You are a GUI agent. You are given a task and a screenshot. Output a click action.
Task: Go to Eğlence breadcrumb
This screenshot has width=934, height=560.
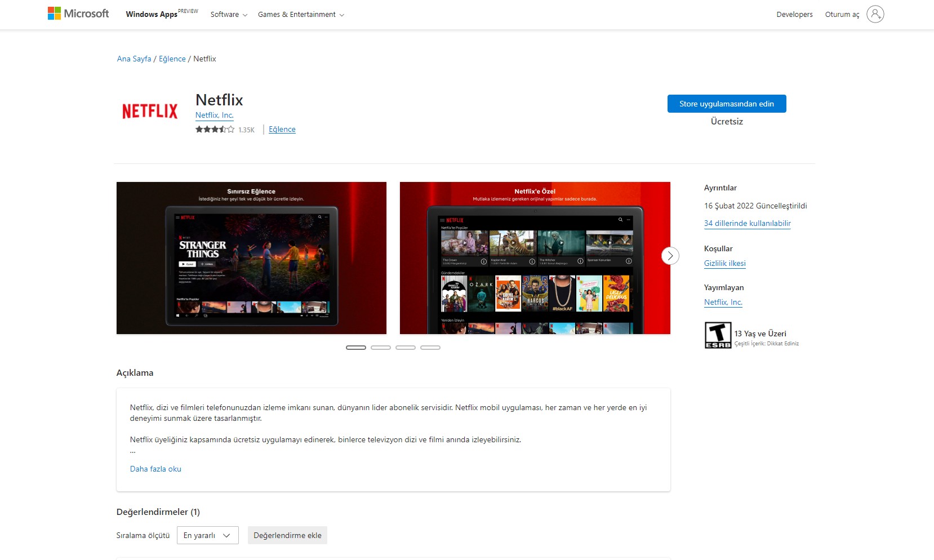point(172,59)
